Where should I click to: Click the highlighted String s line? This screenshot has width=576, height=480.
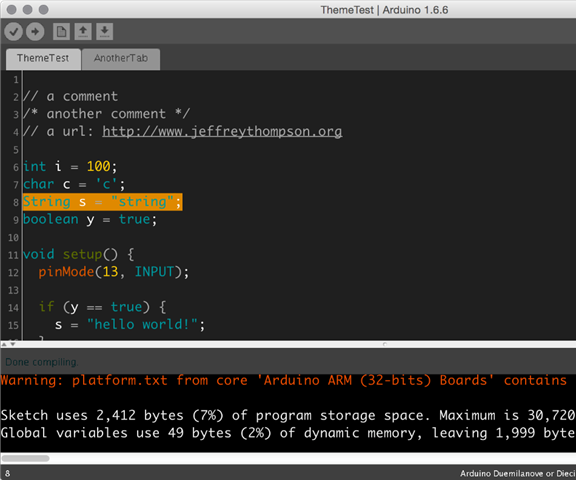pos(102,202)
